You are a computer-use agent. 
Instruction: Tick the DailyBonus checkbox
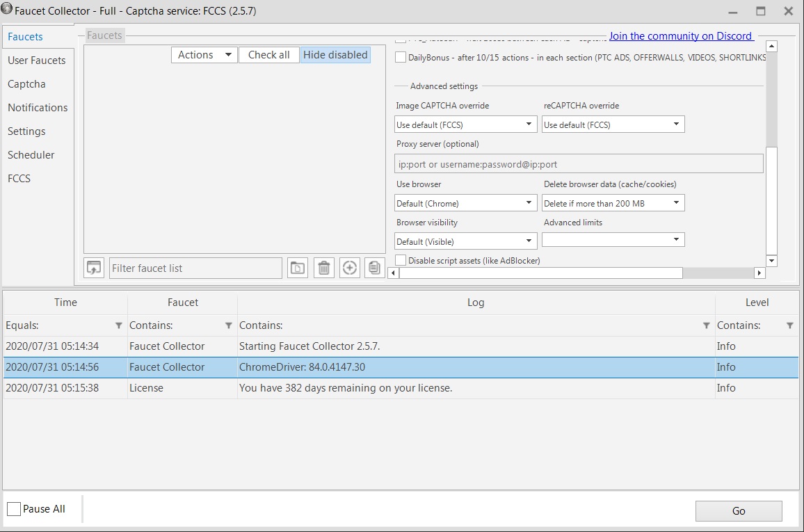[401, 58]
